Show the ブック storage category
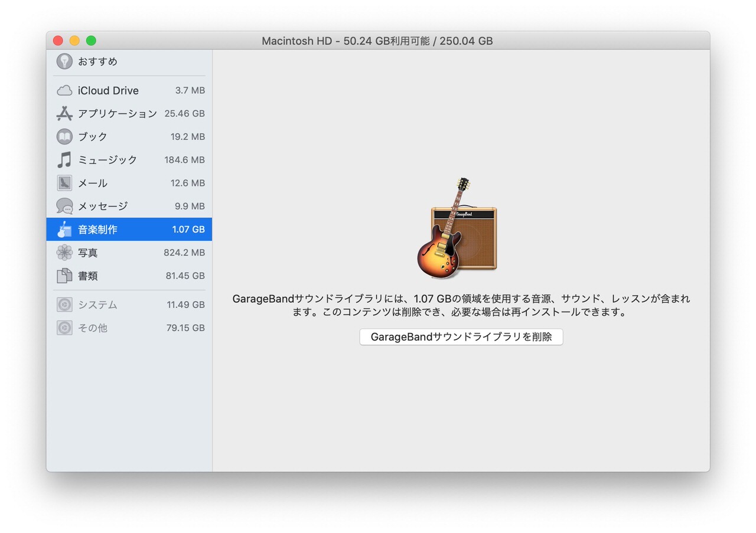Image resolution: width=756 pixels, height=533 pixels. pyautogui.click(x=129, y=136)
